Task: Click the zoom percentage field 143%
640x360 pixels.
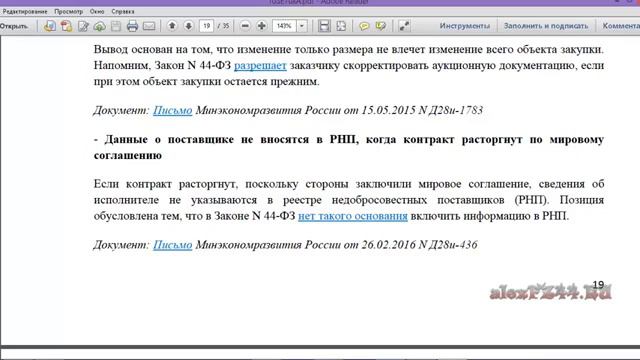Action: (284, 26)
